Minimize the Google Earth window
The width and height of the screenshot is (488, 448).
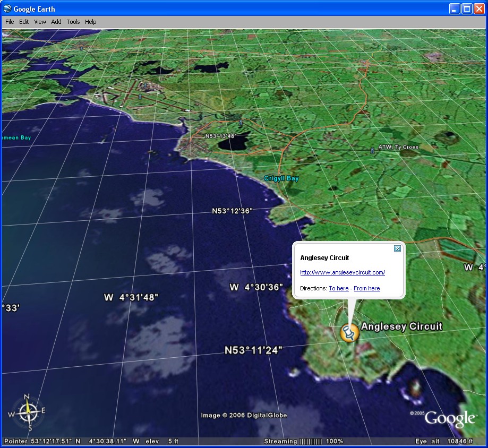[455, 8]
